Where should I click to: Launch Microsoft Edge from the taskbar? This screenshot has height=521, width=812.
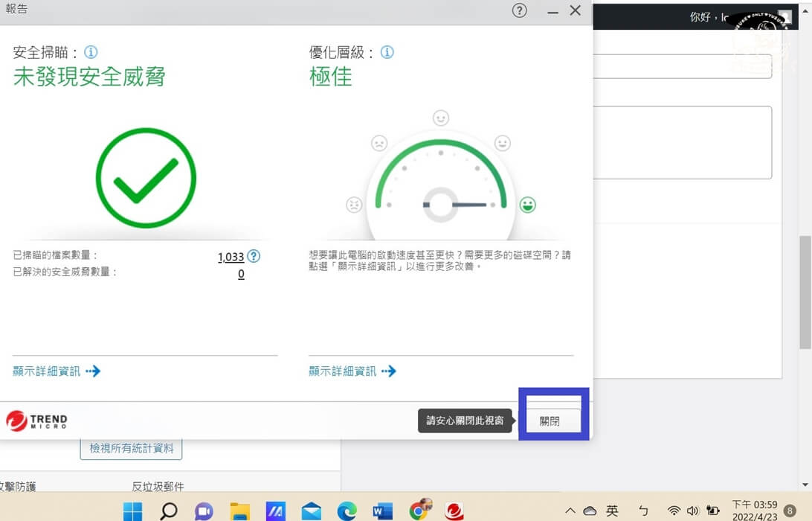click(347, 511)
